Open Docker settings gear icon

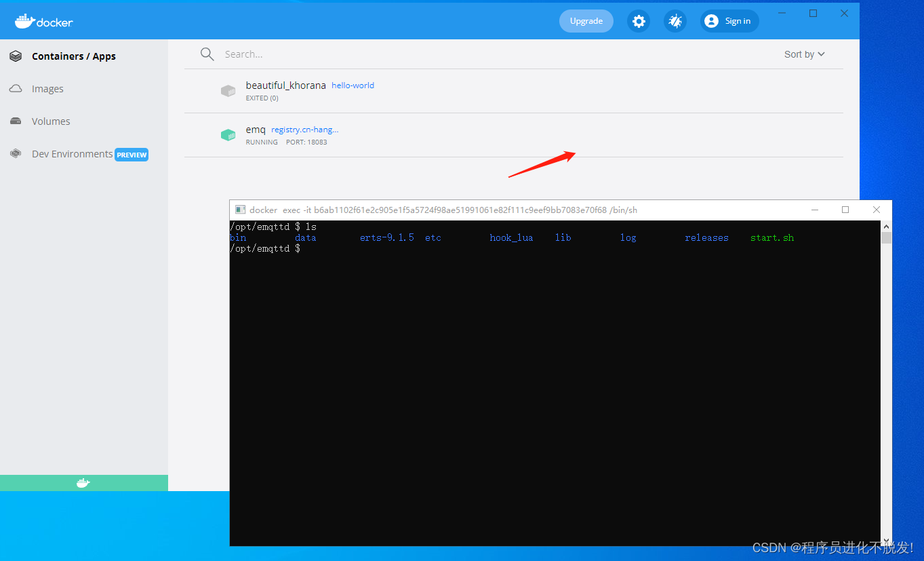coord(639,21)
